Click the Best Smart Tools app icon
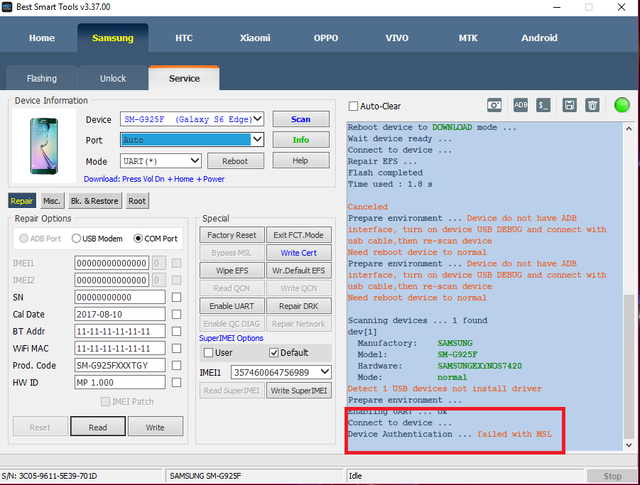 [7, 7]
